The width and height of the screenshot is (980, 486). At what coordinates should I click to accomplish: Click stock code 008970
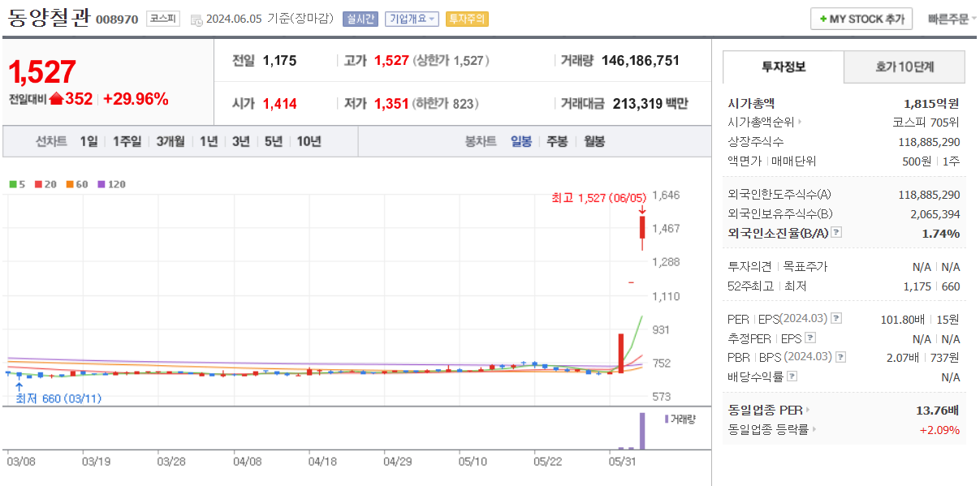click(x=117, y=19)
